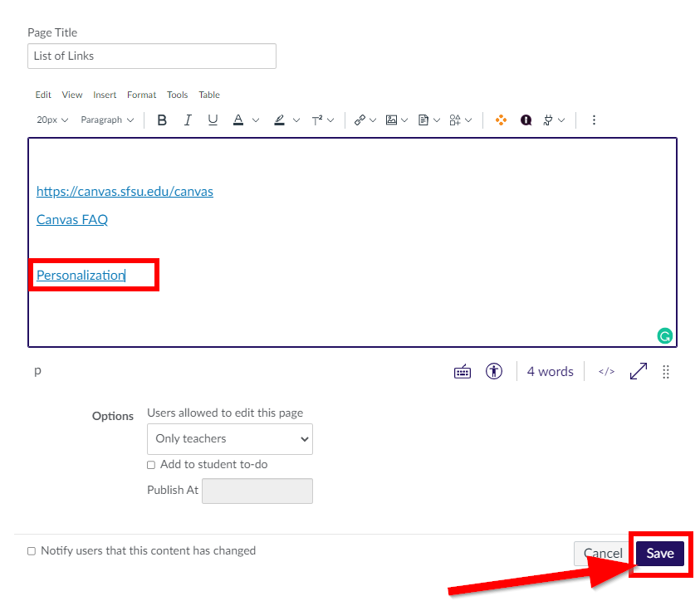Image resolution: width=700 pixels, height=606 pixels.
Task: Click the Page Title input field
Action: coord(152,56)
